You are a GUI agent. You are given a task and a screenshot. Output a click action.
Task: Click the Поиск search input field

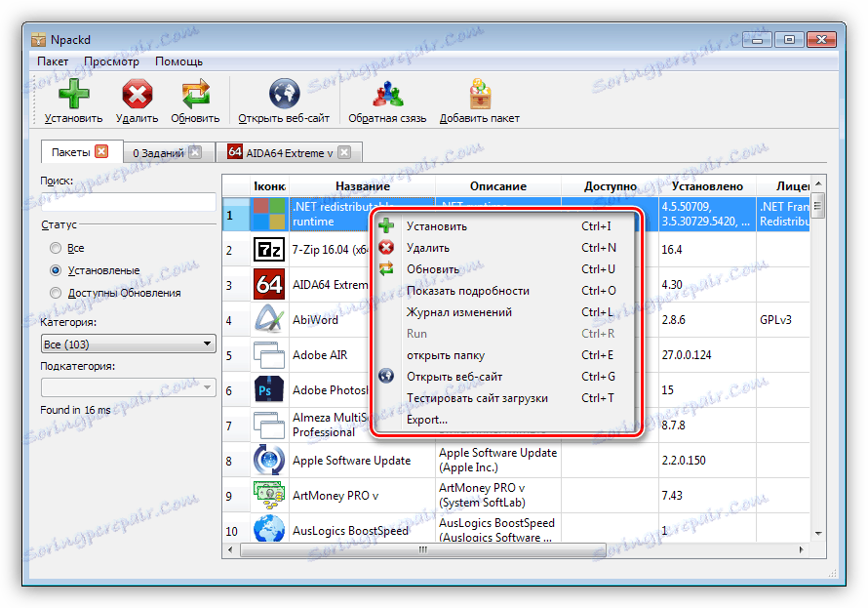129,202
